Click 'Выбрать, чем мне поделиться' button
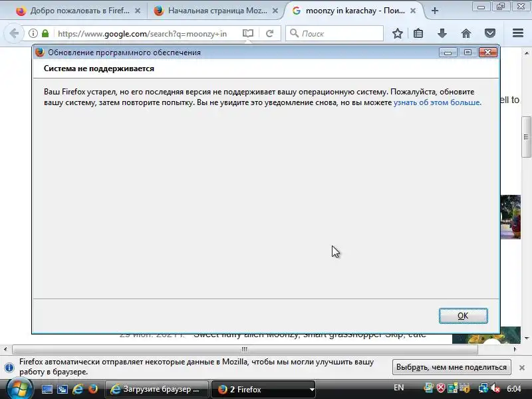Image resolution: width=532 pixels, height=399 pixels. pos(452,367)
